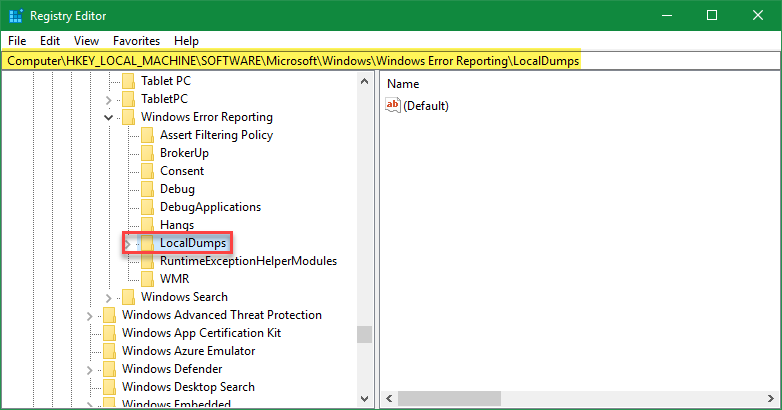Image resolution: width=782 pixels, height=410 pixels.
Task: Click the tree pane vertical scrollbar thumb
Action: pos(364,334)
